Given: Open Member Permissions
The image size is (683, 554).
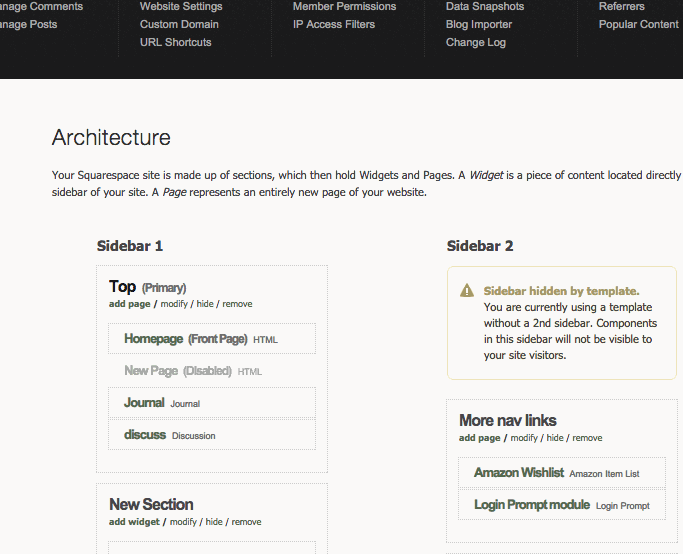Looking at the screenshot, I should click(x=344, y=6).
